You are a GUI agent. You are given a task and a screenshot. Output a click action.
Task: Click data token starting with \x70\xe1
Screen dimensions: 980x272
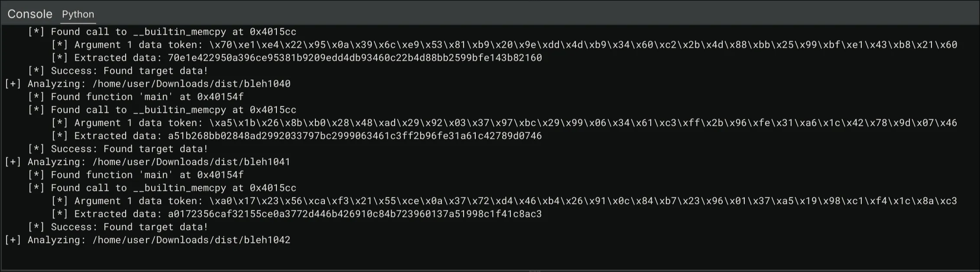point(583,45)
